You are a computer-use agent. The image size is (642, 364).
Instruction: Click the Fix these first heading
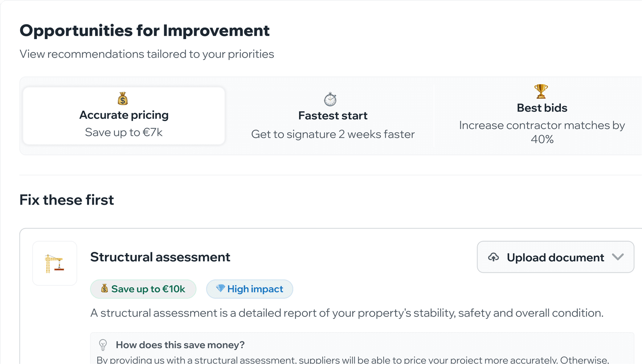pos(67,200)
